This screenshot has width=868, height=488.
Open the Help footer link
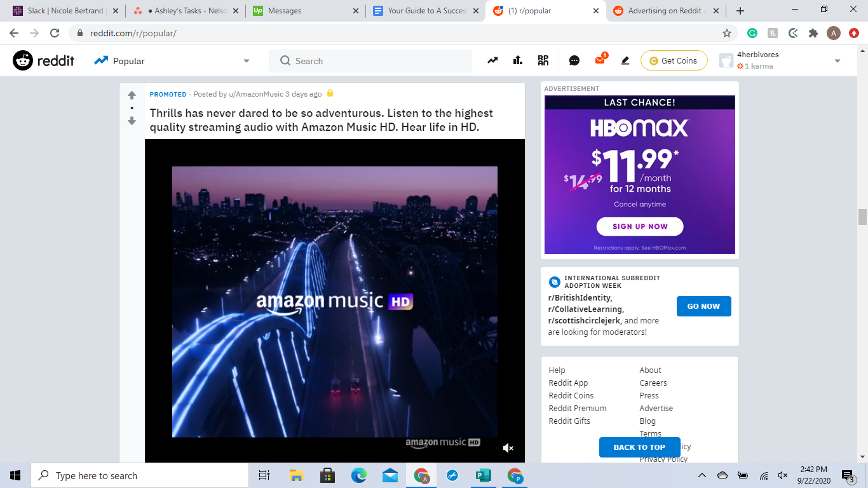pos(557,370)
